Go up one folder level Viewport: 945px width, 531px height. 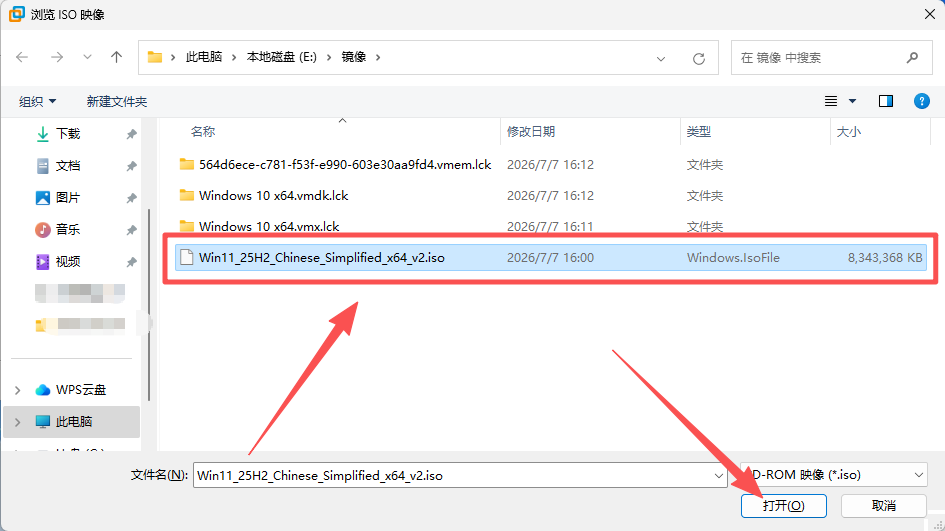point(116,57)
